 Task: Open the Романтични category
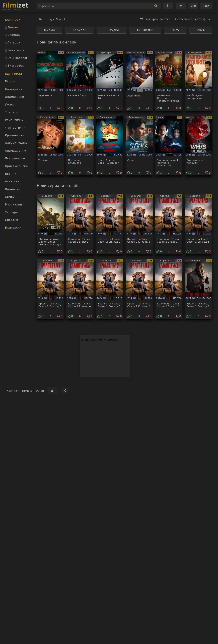pyautogui.click(x=14, y=120)
